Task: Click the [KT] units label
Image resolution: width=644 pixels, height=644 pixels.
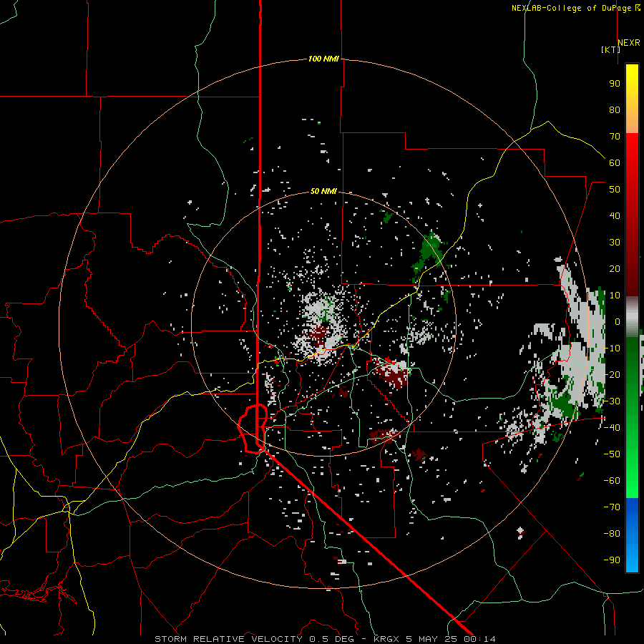Action: (610, 49)
